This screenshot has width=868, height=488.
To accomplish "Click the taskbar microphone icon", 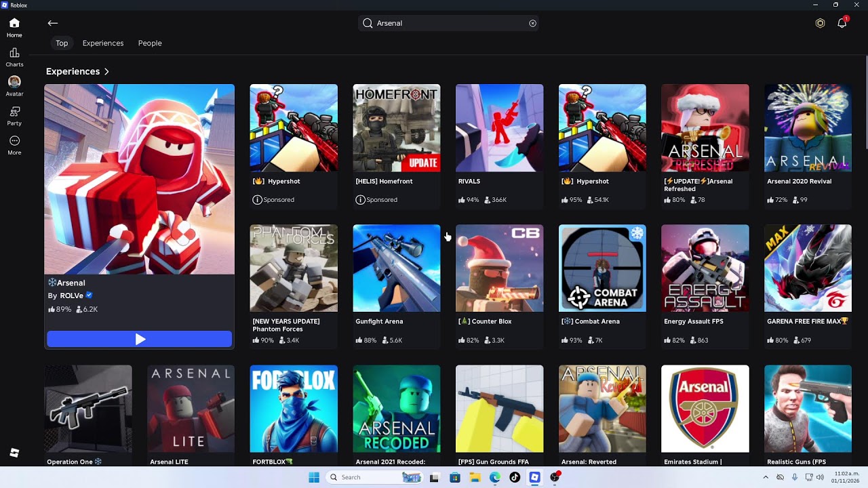I will (x=794, y=477).
